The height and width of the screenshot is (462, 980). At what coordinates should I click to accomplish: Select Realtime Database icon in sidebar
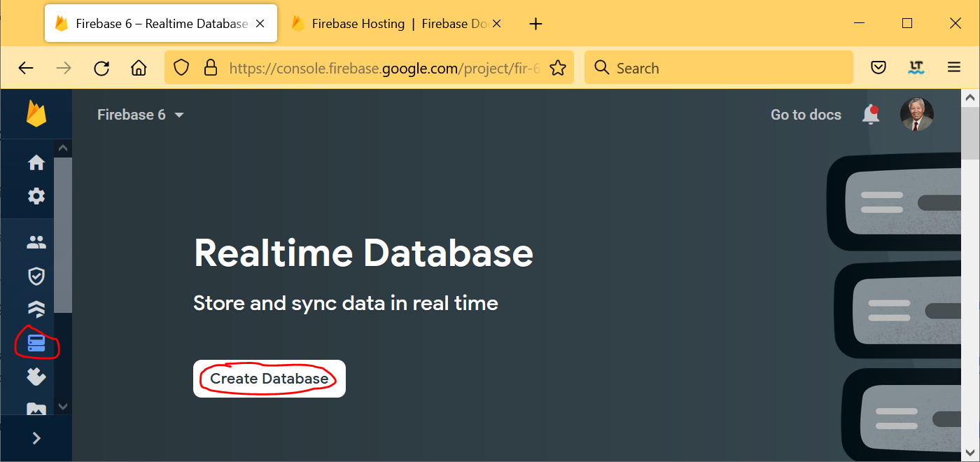point(36,343)
